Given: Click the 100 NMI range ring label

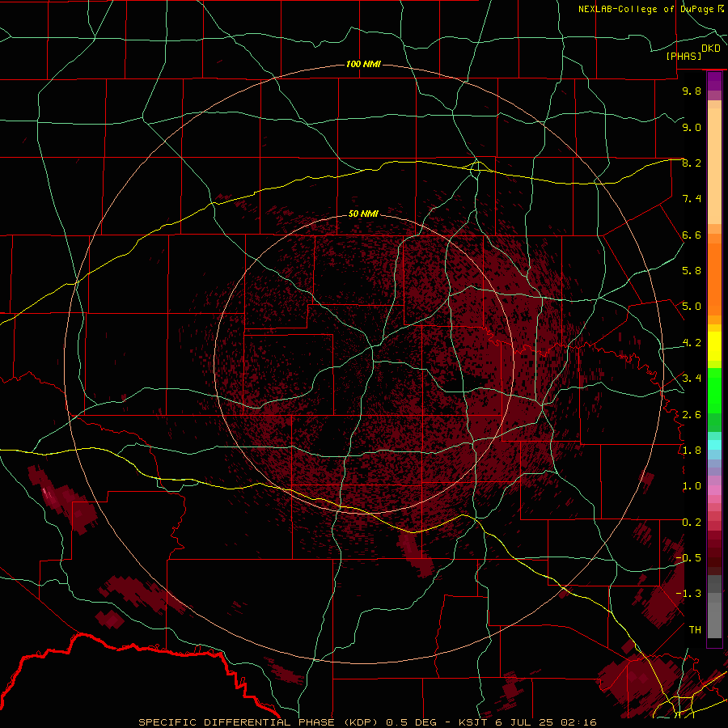Looking at the screenshot, I should click(x=363, y=64).
